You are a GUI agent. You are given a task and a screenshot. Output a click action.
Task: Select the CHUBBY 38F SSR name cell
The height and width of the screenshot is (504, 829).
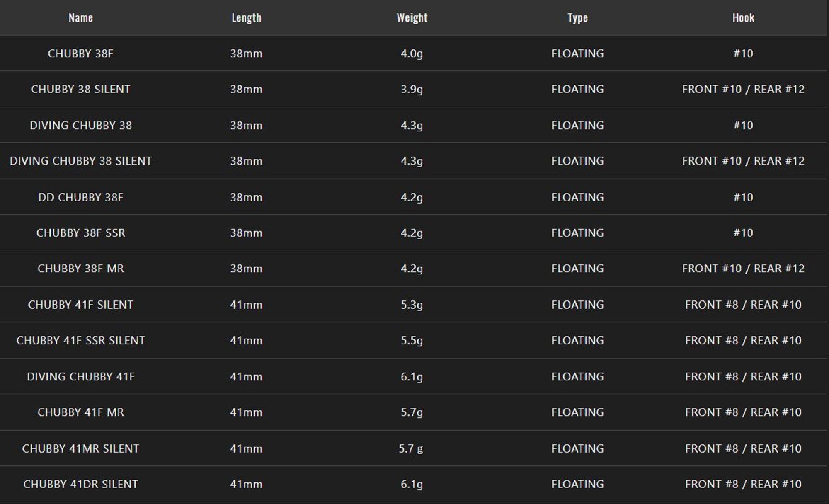pyautogui.click(x=80, y=233)
